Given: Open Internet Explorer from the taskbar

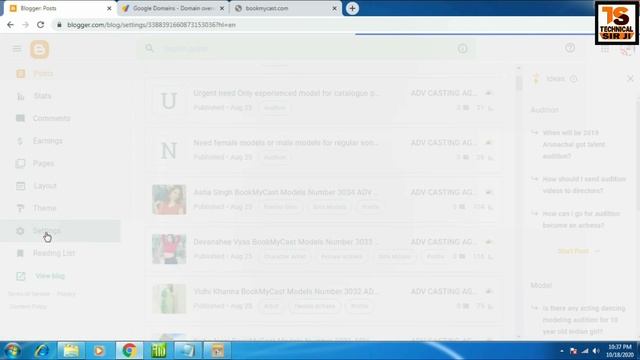Looking at the screenshot, I should point(42,351).
